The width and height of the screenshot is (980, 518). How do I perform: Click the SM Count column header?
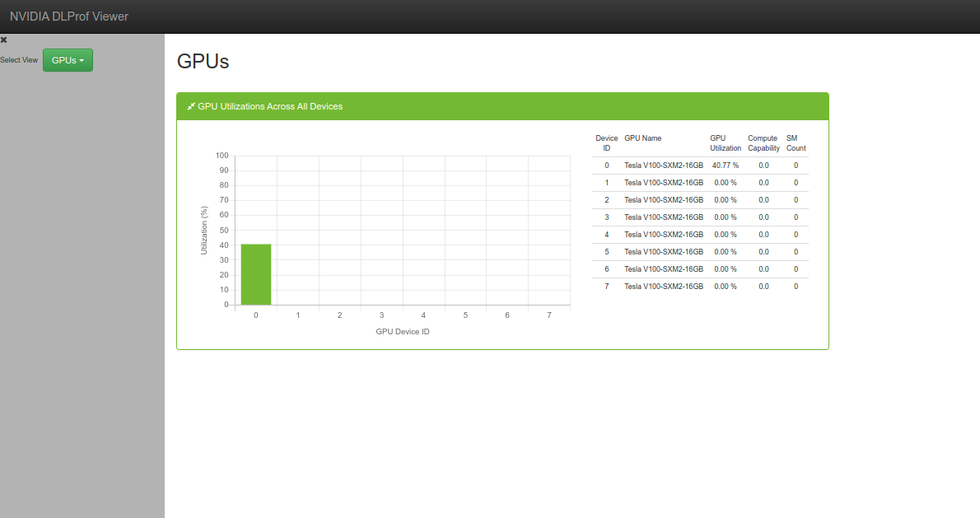pyautogui.click(x=796, y=143)
